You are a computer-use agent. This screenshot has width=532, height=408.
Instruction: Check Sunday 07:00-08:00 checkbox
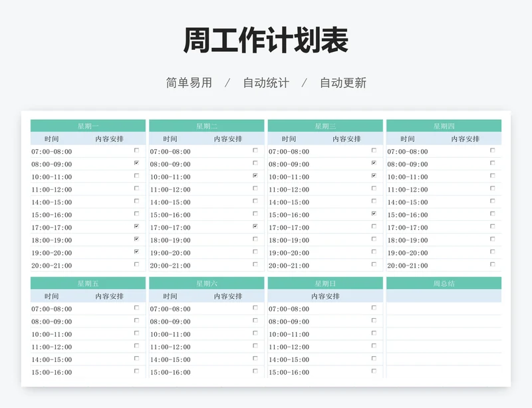374,307
